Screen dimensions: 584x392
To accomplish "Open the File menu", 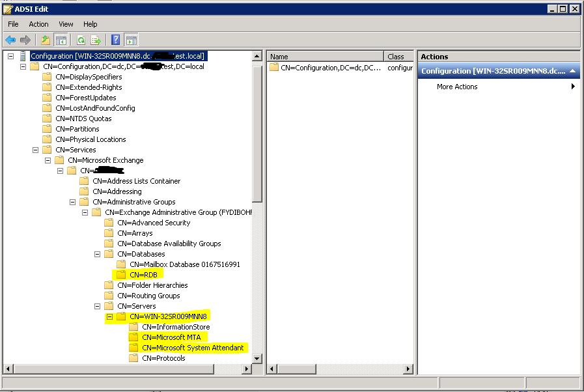I will 13,24.
